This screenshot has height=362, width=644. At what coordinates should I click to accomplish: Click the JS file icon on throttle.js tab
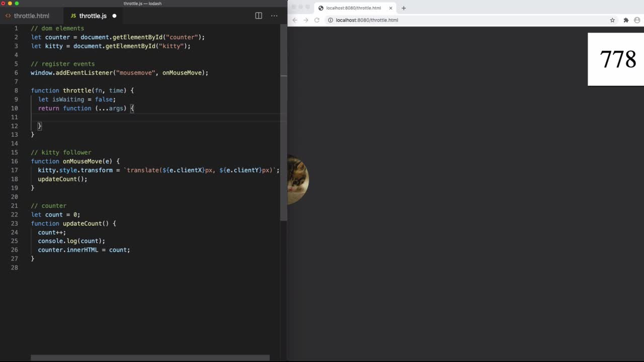click(73, 16)
